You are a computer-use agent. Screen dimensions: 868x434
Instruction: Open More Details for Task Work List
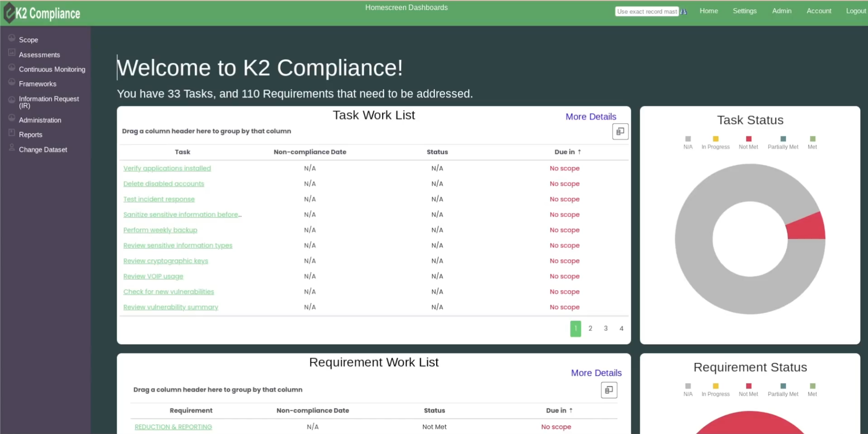tap(591, 117)
